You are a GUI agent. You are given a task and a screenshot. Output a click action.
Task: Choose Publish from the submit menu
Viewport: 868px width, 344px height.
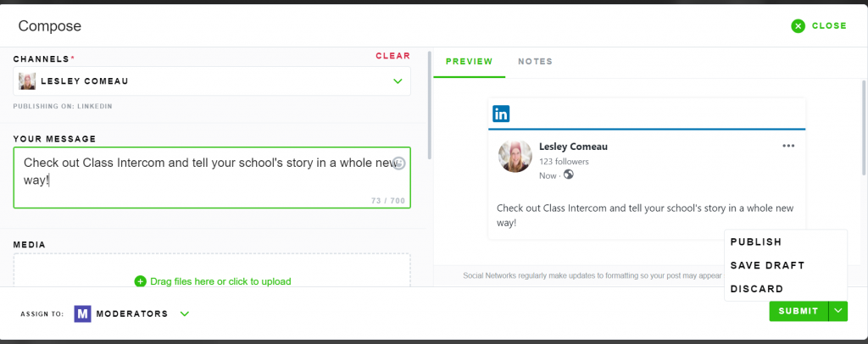[755, 242]
